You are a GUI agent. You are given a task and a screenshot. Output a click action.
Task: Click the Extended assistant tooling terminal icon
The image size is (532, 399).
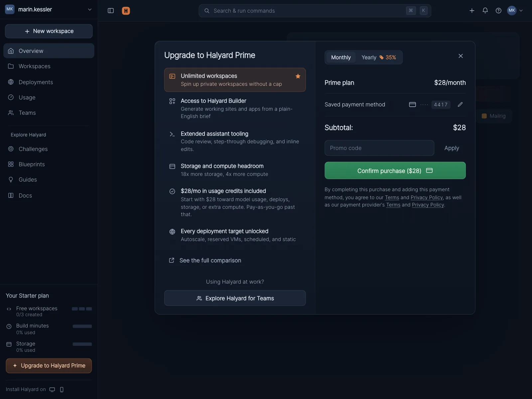(x=172, y=134)
